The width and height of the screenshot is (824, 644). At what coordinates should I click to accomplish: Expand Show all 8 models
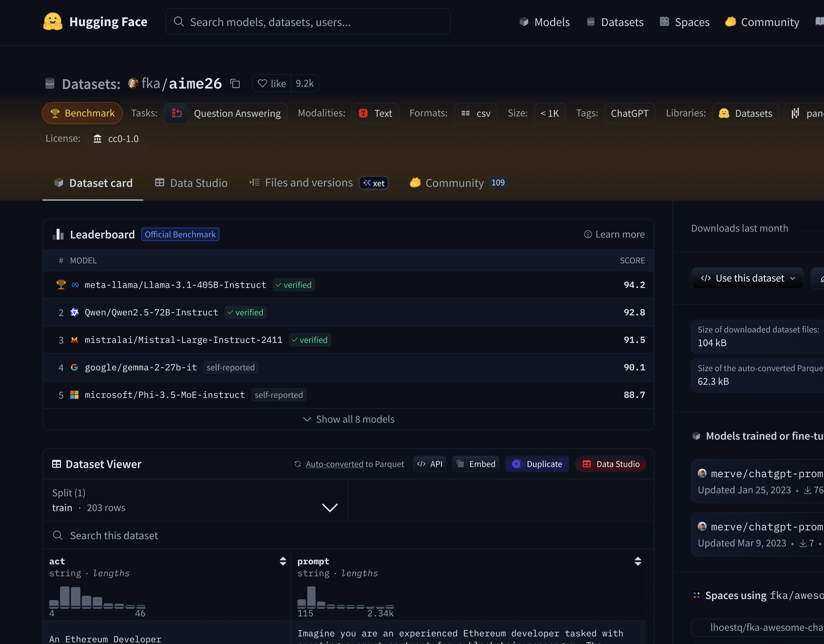pos(348,419)
